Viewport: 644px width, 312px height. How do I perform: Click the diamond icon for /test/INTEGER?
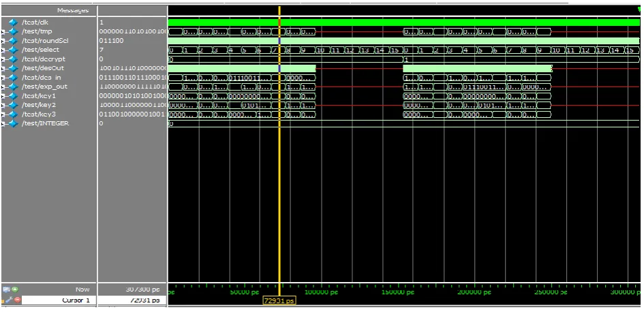click(14, 123)
